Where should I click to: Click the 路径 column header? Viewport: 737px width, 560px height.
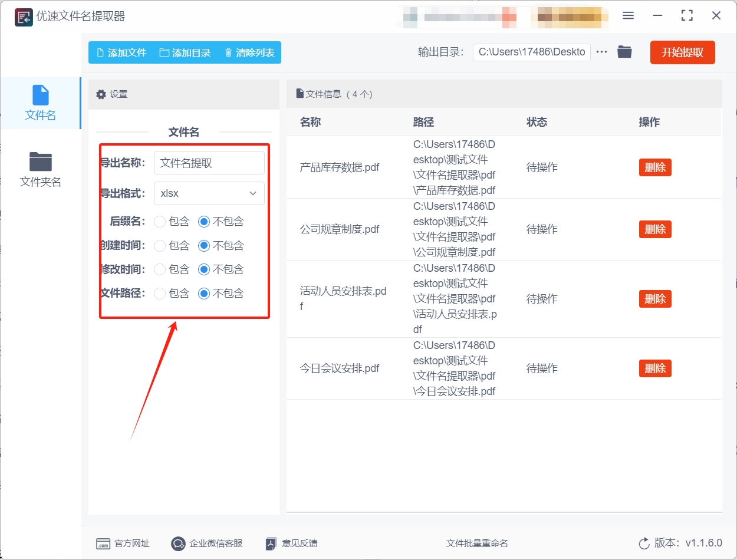423,122
